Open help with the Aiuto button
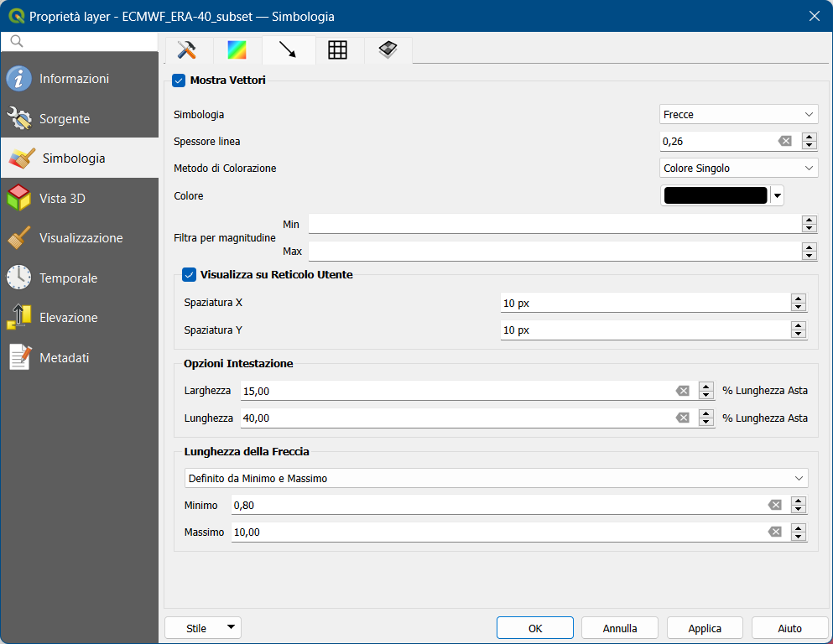The image size is (833, 644). point(790,628)
